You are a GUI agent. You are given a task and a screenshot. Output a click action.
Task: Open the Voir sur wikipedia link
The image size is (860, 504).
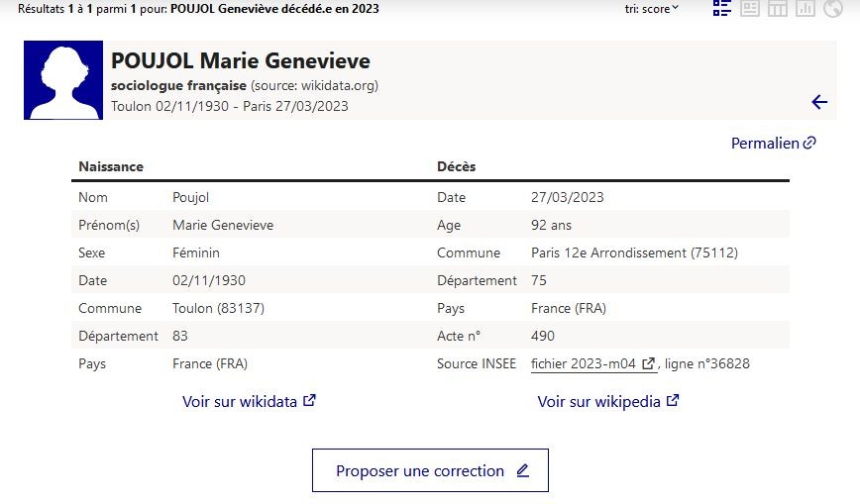coord(598,402)
